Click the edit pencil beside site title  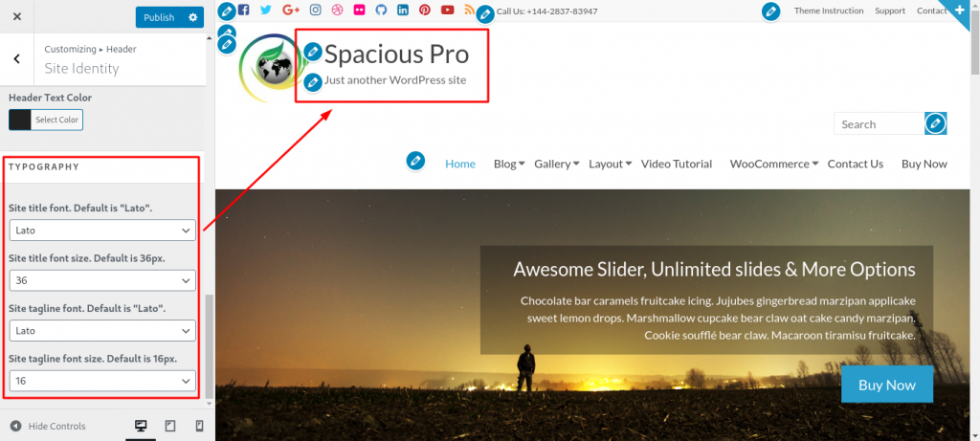313,53
